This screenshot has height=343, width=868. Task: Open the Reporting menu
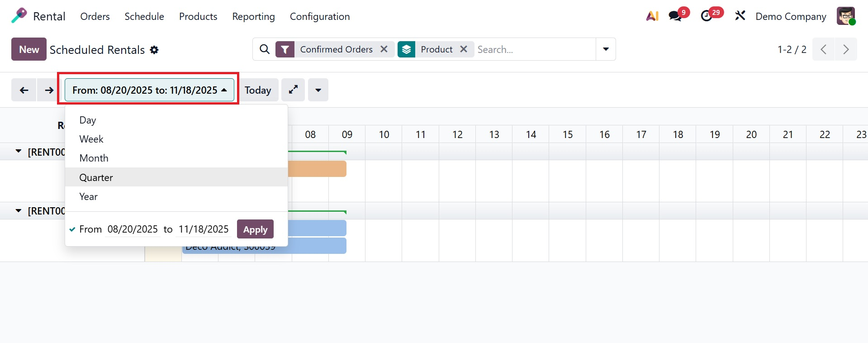click(x=253, y=17)
